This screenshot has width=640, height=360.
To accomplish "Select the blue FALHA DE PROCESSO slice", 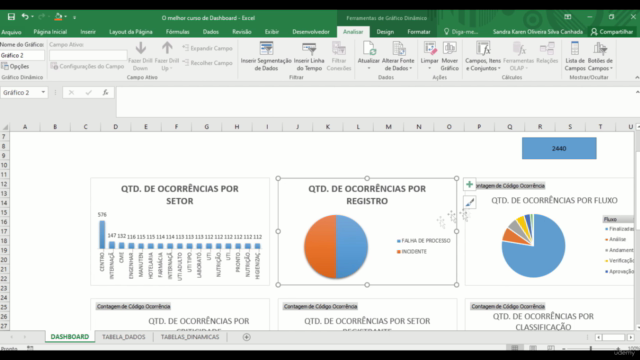I will [352, 247].
